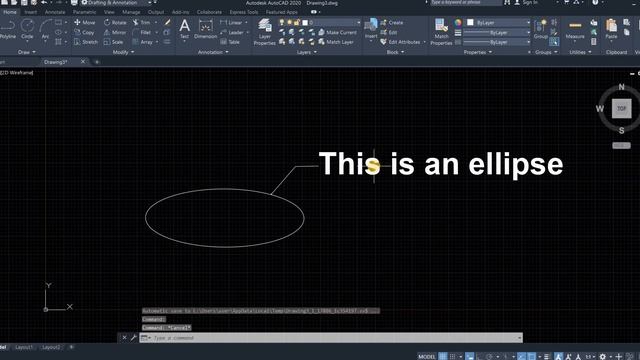Click Sign In link
The width and height of the screenshot is (640, 360).
click(527, 2)
